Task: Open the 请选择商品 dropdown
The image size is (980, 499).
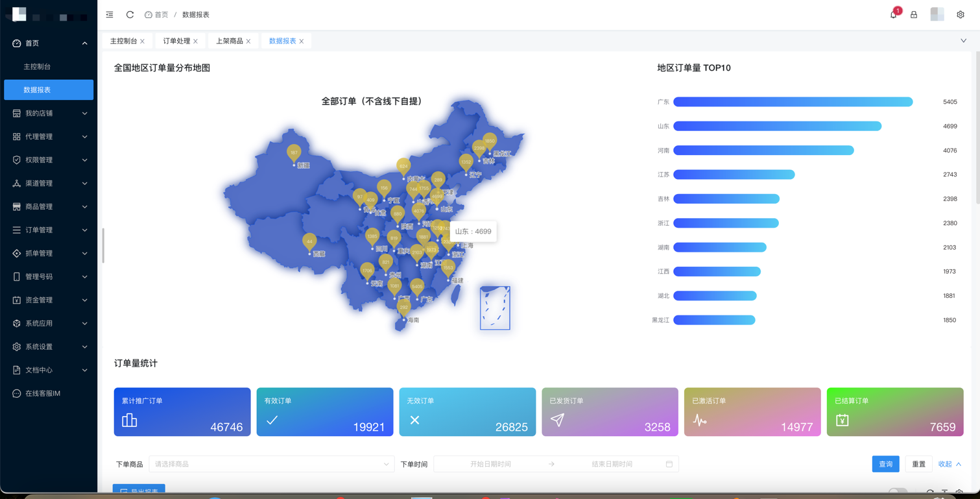Action: pos(271,464)
